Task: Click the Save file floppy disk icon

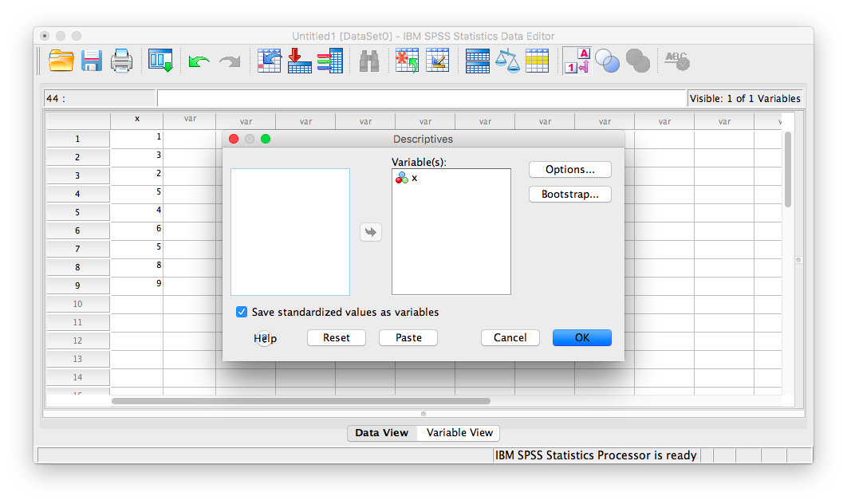Action: point(91,61)
